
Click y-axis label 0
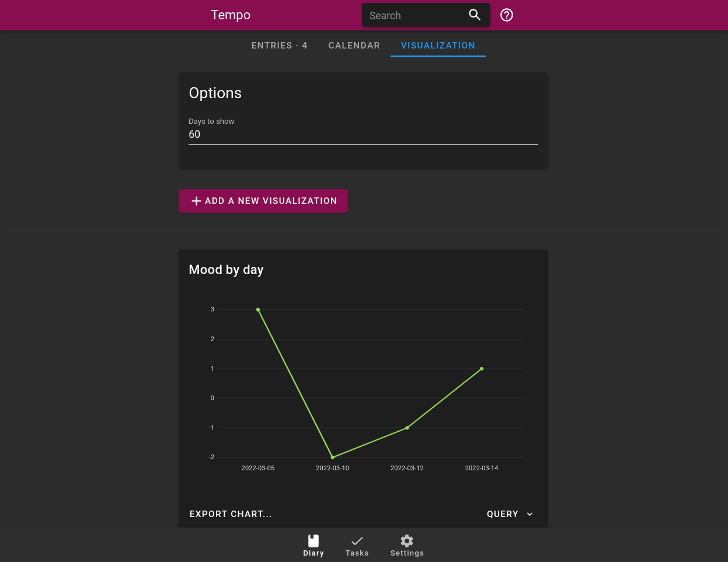click(x=213, y=398)
